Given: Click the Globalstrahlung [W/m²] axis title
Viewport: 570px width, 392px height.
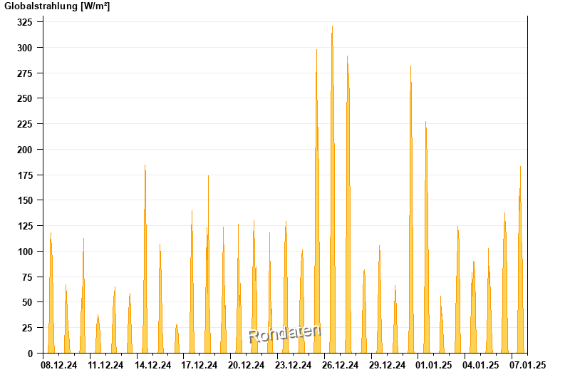Looking at the screenshot, I should click(57, 6).
